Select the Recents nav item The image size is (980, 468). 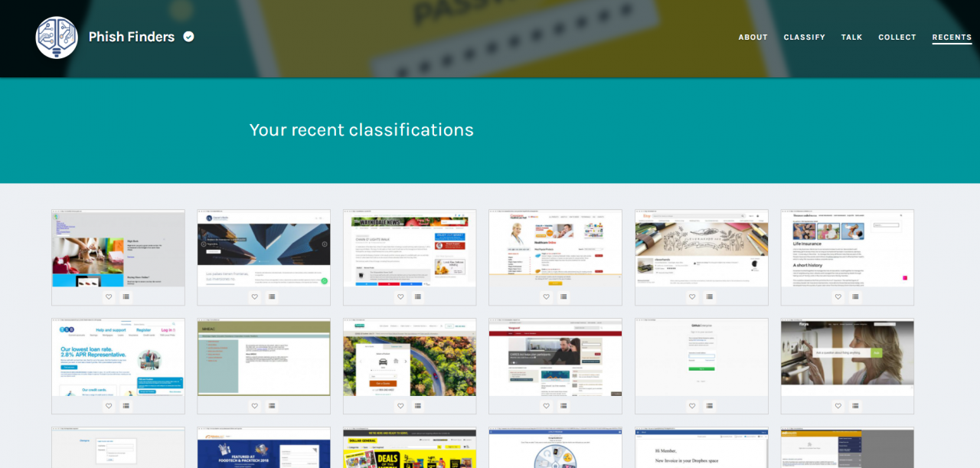[952, 38]
